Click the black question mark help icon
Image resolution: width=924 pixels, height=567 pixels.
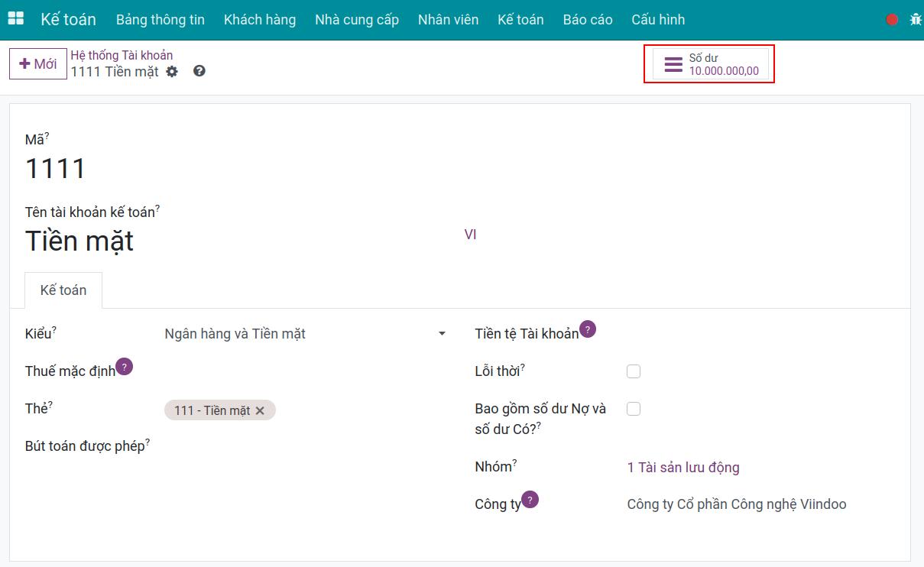[199, 71]
